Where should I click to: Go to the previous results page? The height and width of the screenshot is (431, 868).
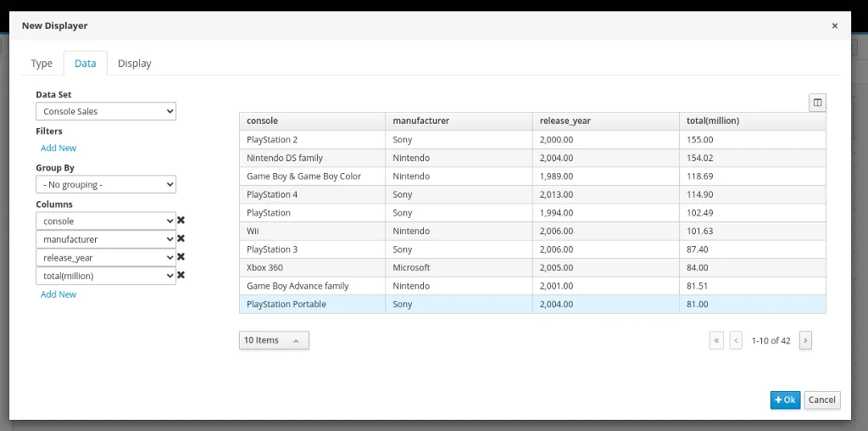pos(736,340)
